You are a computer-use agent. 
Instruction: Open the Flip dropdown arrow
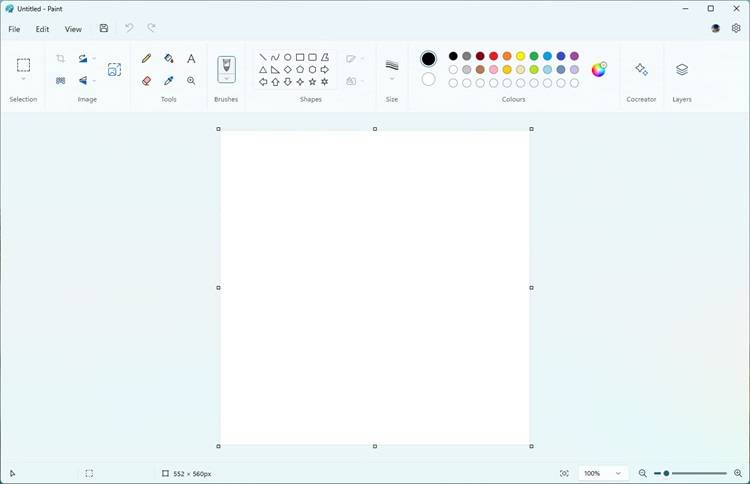pyautogui.click(x=94, y=80)
